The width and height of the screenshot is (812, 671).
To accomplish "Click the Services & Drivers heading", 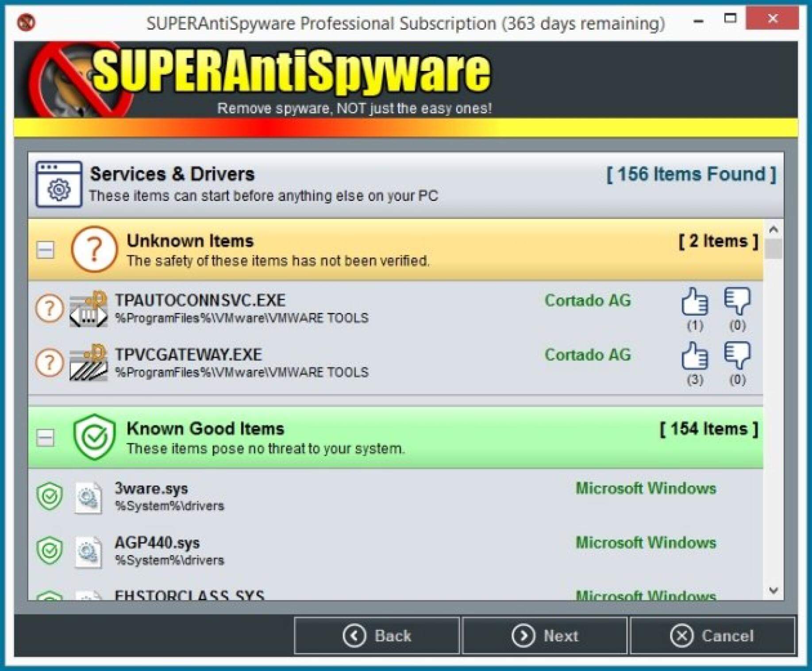I will click(x=172, y=174).
